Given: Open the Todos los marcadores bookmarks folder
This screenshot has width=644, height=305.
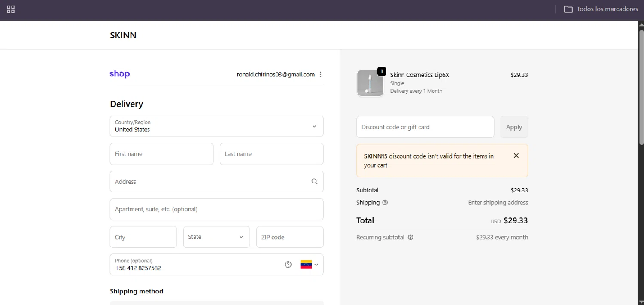Looking at the screenshot, I should click(x=601, y=9).
